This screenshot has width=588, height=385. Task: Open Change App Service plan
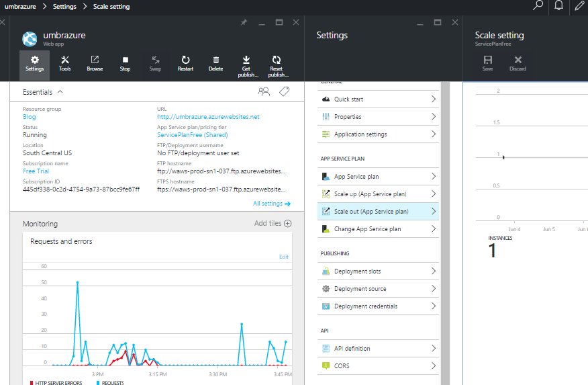378,229
